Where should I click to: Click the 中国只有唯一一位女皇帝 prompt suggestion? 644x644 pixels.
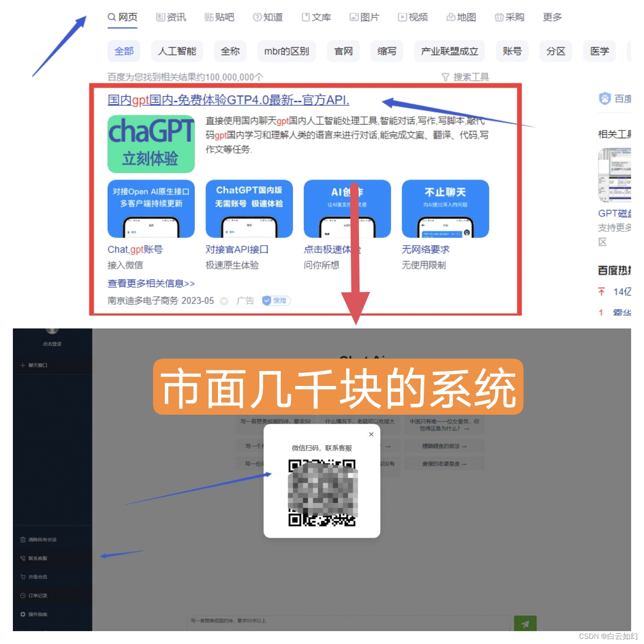(x=444, y=425)
